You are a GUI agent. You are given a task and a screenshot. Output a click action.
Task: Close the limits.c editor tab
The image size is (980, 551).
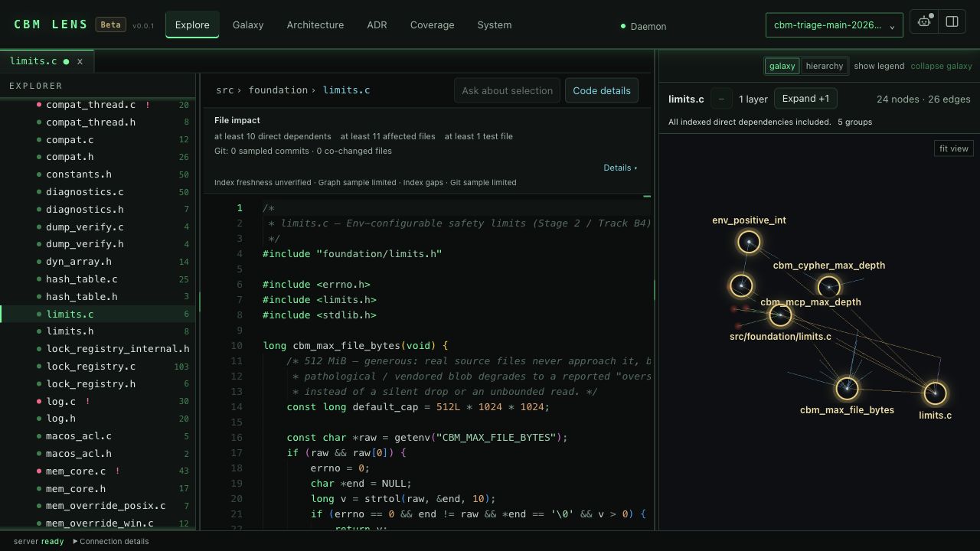coord(80,61)
